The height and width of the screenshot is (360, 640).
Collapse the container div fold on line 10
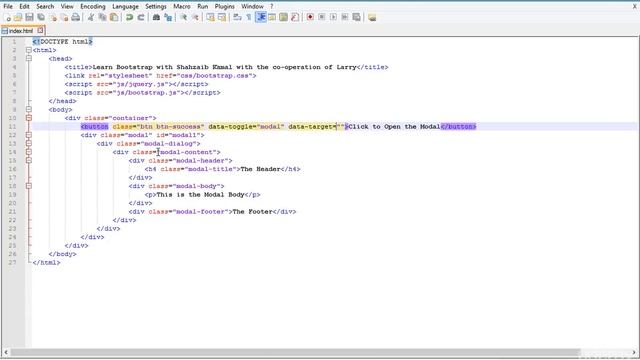click(x=29, y=118)
